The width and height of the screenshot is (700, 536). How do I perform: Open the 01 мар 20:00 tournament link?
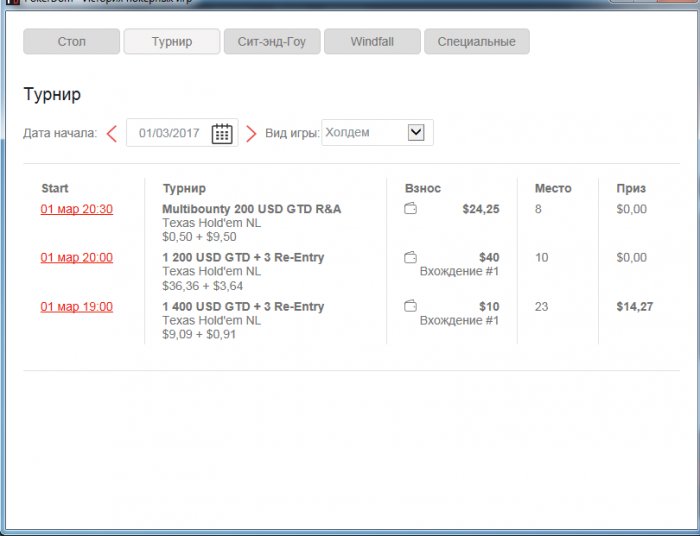tap(77, 258)
